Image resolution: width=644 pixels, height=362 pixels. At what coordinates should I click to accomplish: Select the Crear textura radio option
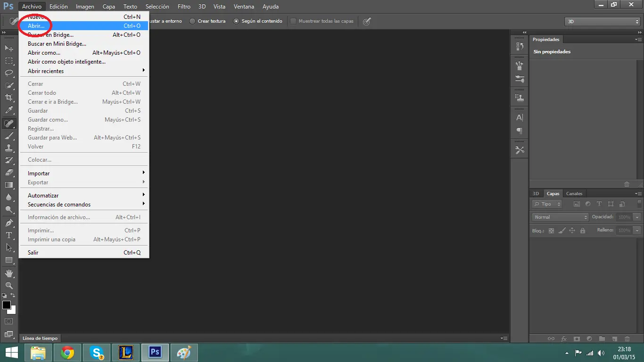[207, 21]
